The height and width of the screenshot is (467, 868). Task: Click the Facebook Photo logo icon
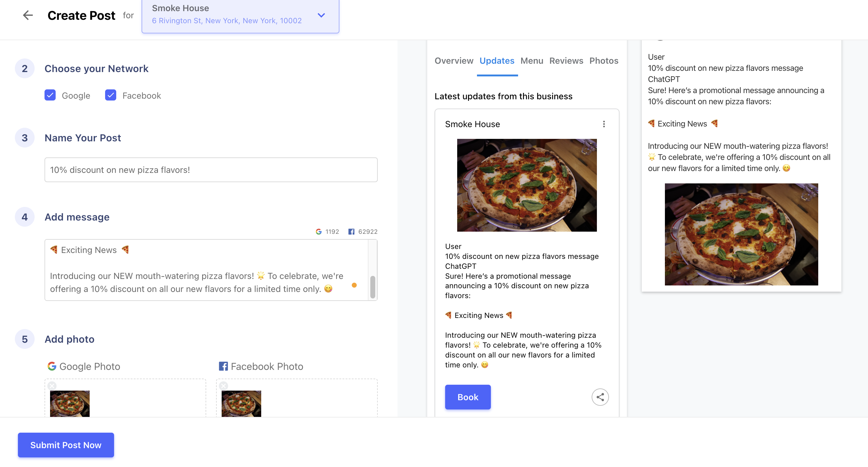pyautogui.click(x=223, y=366)
